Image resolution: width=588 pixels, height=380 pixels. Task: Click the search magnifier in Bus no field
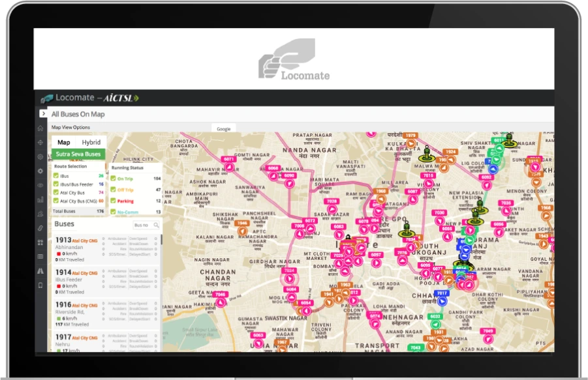click(156, 225)
